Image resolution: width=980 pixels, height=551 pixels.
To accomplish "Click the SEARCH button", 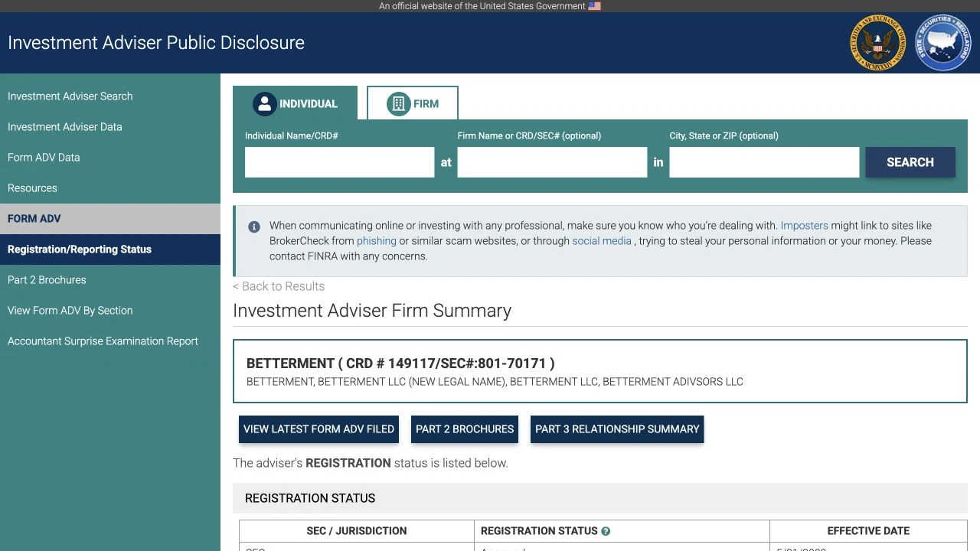I will 910,162.
